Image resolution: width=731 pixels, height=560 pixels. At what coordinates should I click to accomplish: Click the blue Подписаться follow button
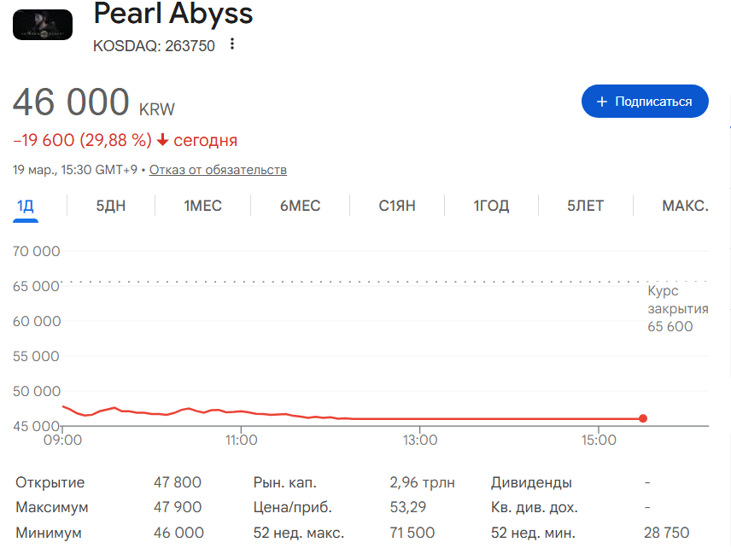(645, 102)
